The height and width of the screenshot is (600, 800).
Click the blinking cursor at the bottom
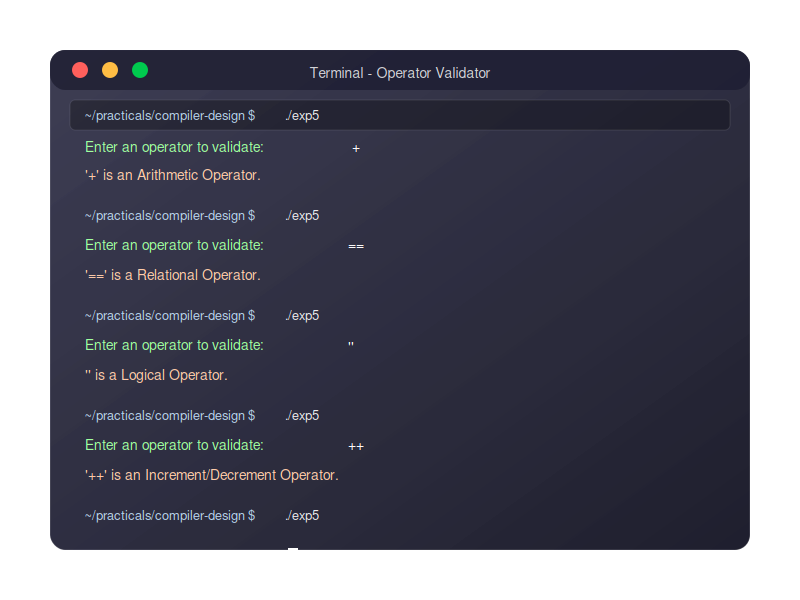tap(293, 548)
